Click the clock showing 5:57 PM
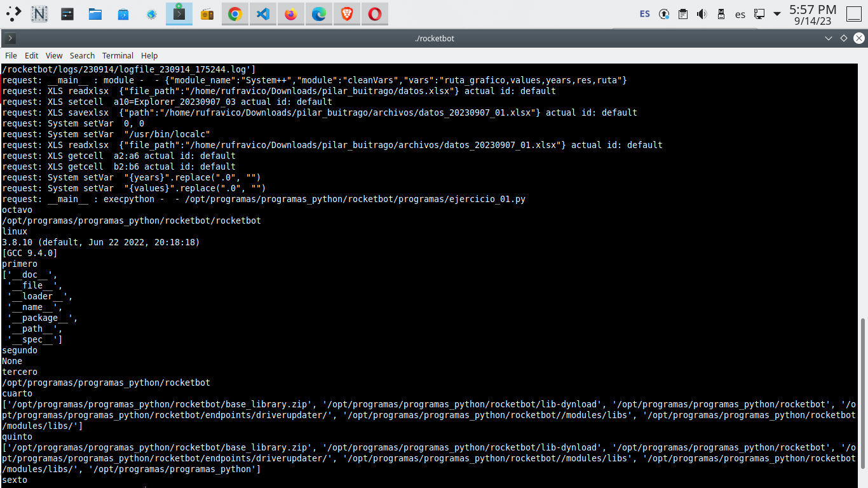Viewport: 868px width, 488px height. click(813, 14)
